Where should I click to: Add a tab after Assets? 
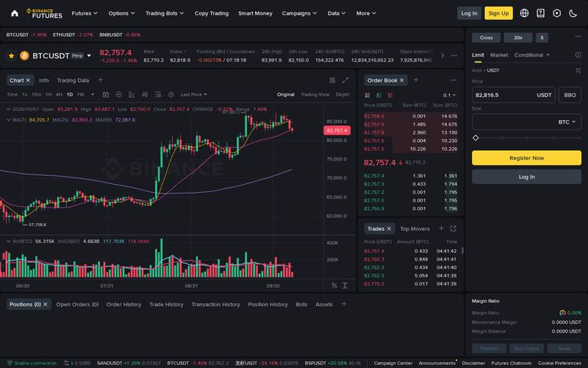point(344,304)
